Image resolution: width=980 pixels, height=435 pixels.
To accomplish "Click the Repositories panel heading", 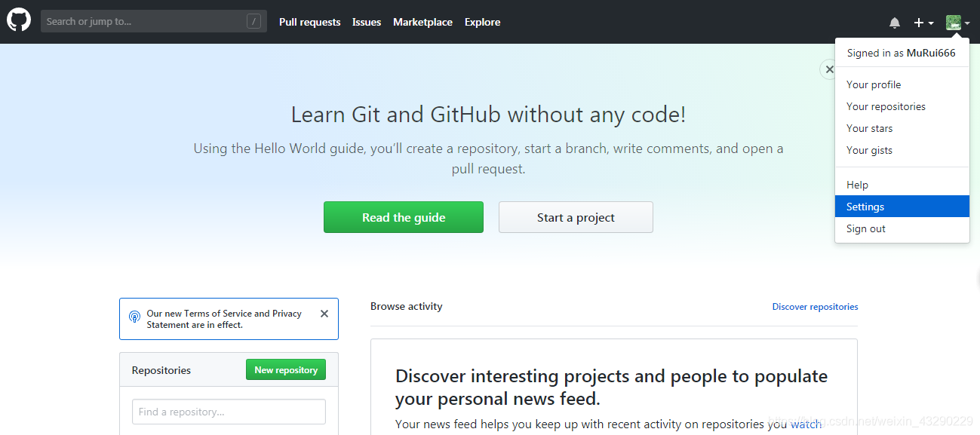I will pyautogui.click(x=161, y=370).
